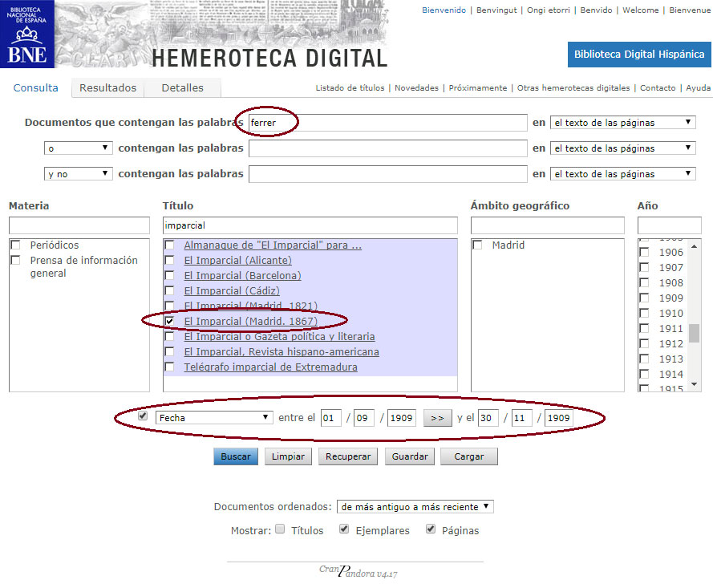Viewport: 713px width, 588px height.
Task: Focus end day field '30'
Action: tap(488, 417)
